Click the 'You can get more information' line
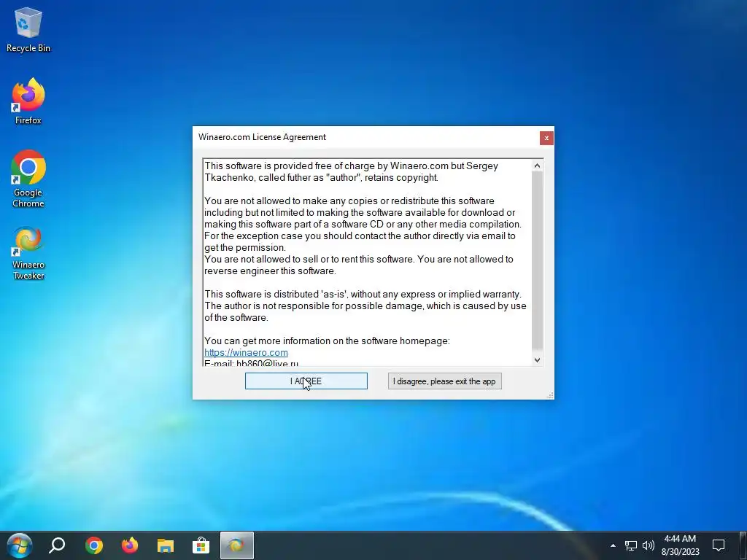The image size is (747, 560). (327, 341)
